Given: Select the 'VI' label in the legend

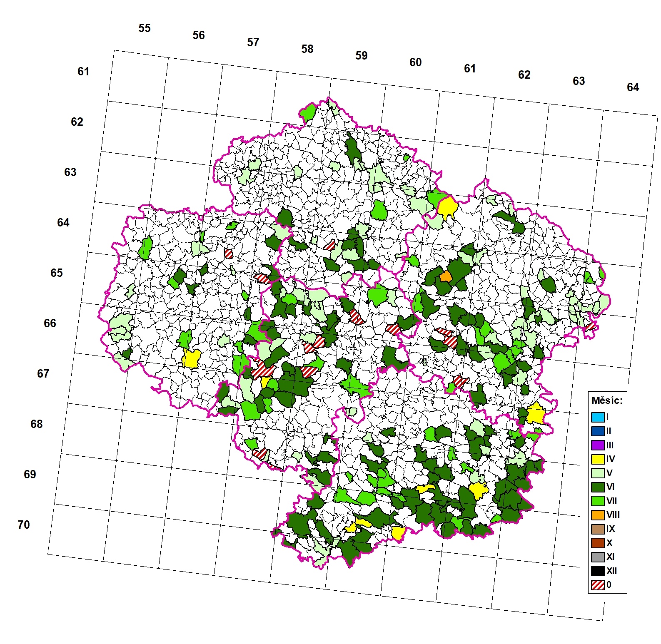Looking at the screenshot, I should pos(611,487).
